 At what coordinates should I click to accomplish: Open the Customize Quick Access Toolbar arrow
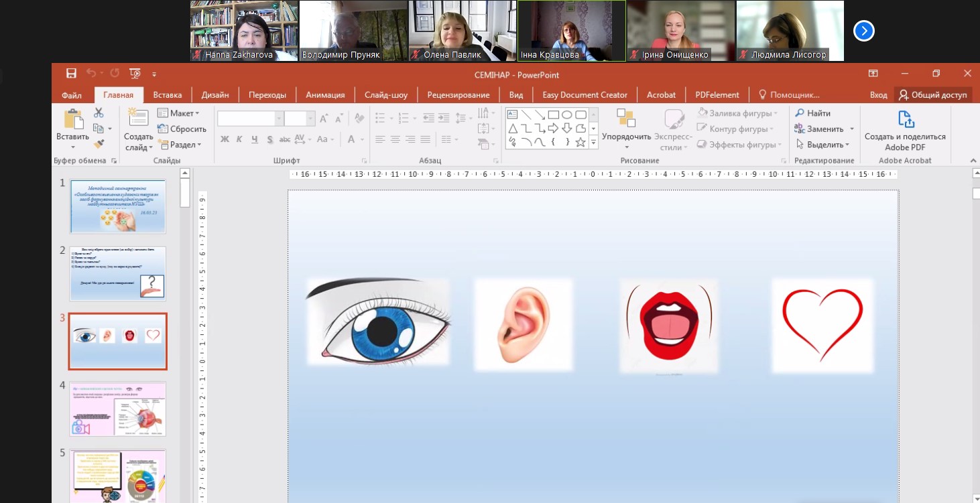154,74
